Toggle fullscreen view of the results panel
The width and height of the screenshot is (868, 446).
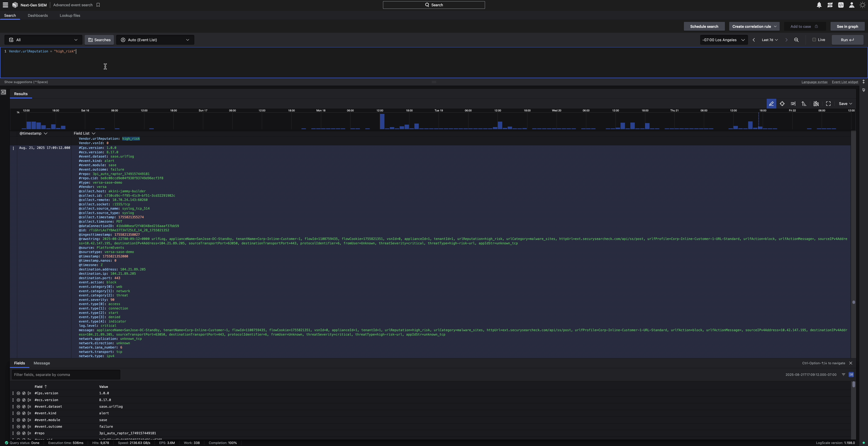(828, 103)
